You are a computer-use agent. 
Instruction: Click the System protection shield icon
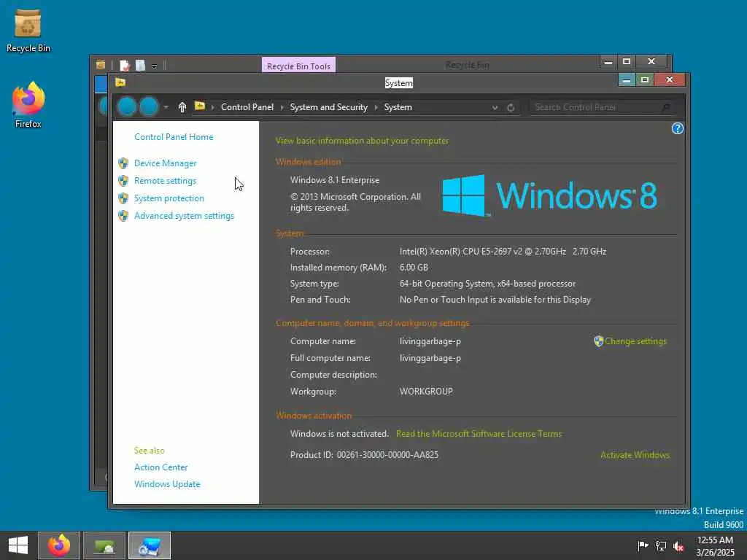click(123, 198)
